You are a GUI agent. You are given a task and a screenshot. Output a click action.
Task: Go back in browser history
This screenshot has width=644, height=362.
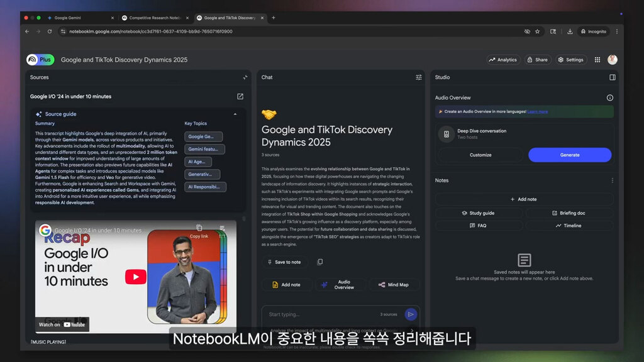[27, 31]
